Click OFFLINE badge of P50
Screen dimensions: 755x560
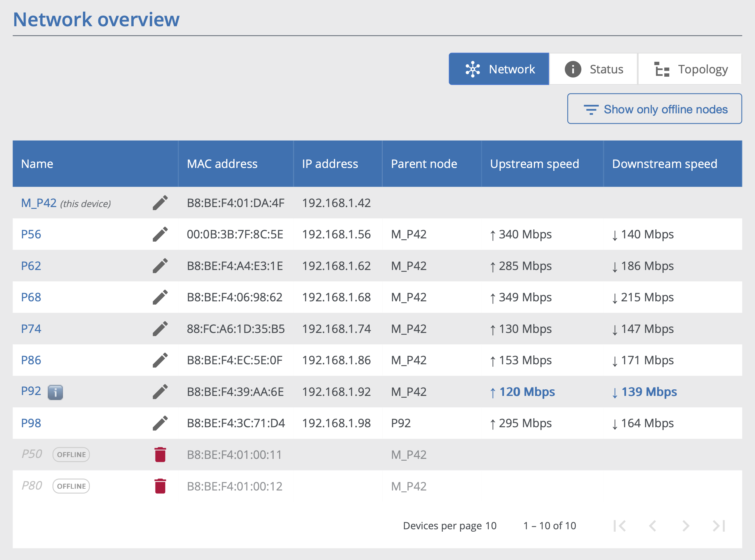point(71,455)
